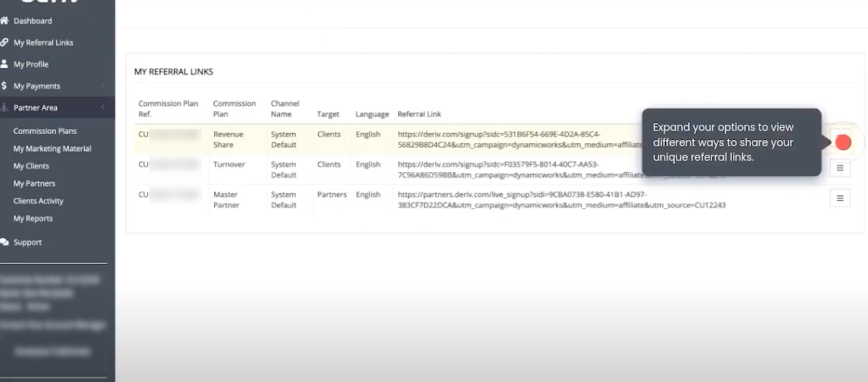
Task: Click the My Profile person icon
Action: [x=4, y=64]
